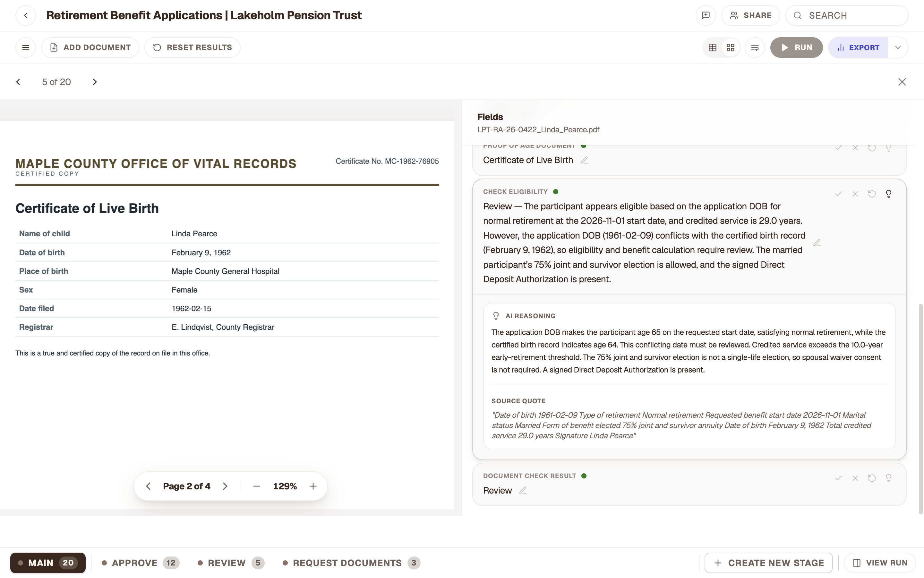Viewport: 924px width, 578px height.
Task: Toggle AI reasoning lightbulb for Check Eligibility
Action: pyautogui.click(x=888, y=194)
